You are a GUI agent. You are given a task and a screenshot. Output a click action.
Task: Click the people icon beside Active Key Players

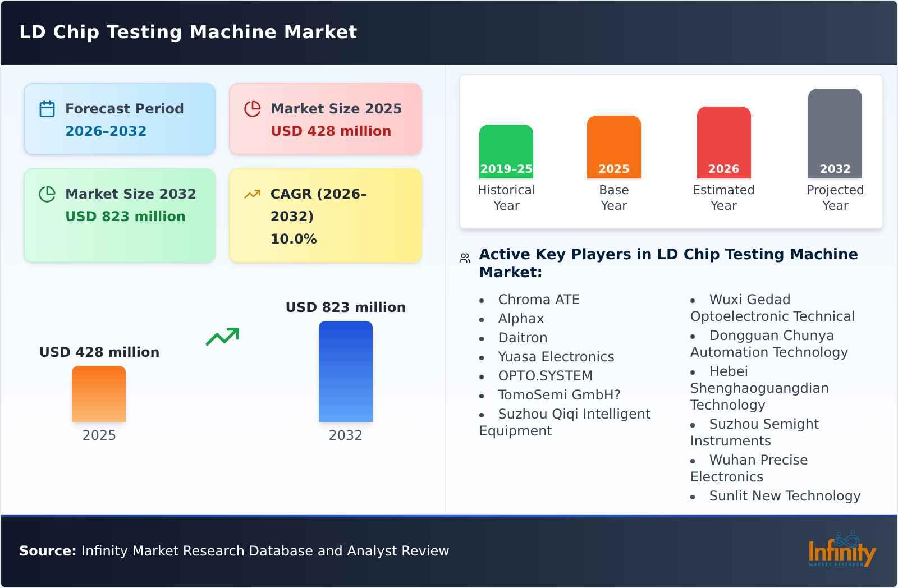(465, 258)
